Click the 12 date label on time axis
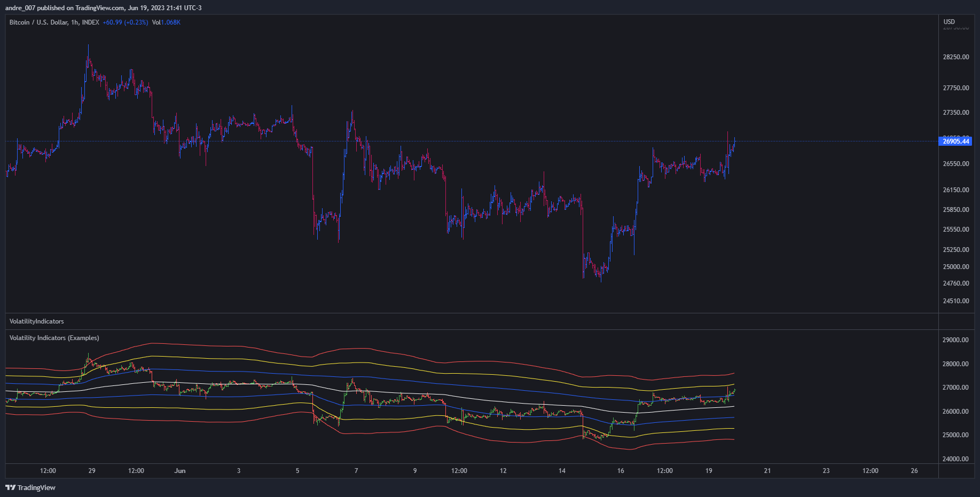This screenshot has height=497, width=980. point(503,471)
